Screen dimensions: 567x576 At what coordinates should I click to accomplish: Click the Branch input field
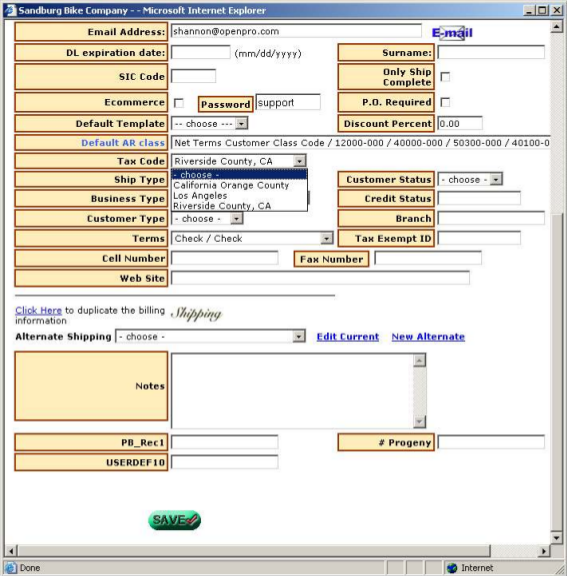click(491, 218)
